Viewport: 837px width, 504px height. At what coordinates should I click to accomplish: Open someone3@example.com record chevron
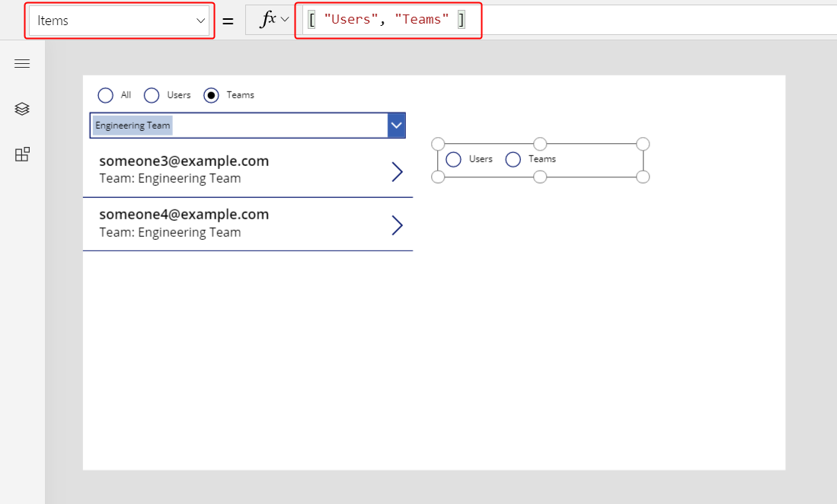[x=397, y=172]
